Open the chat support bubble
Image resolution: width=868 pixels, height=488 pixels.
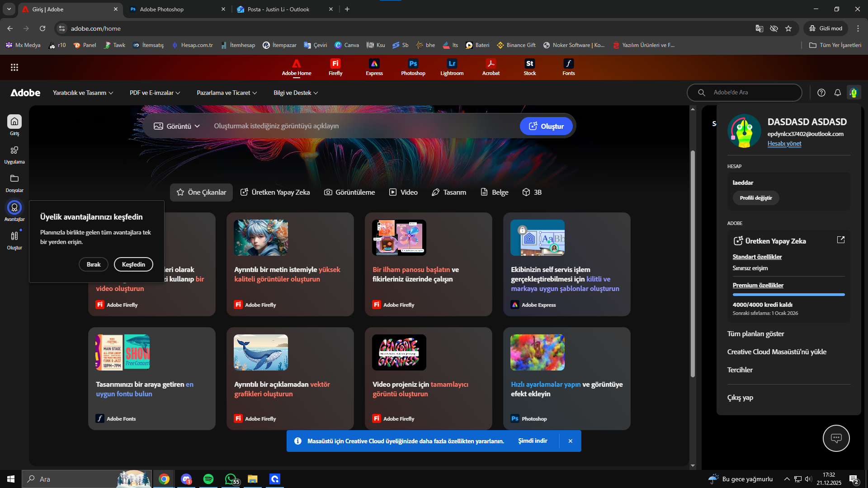836,438
